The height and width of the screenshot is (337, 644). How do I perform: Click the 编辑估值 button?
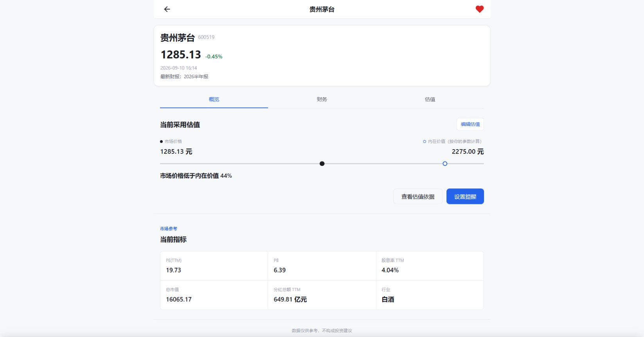[x=470, y=124]
